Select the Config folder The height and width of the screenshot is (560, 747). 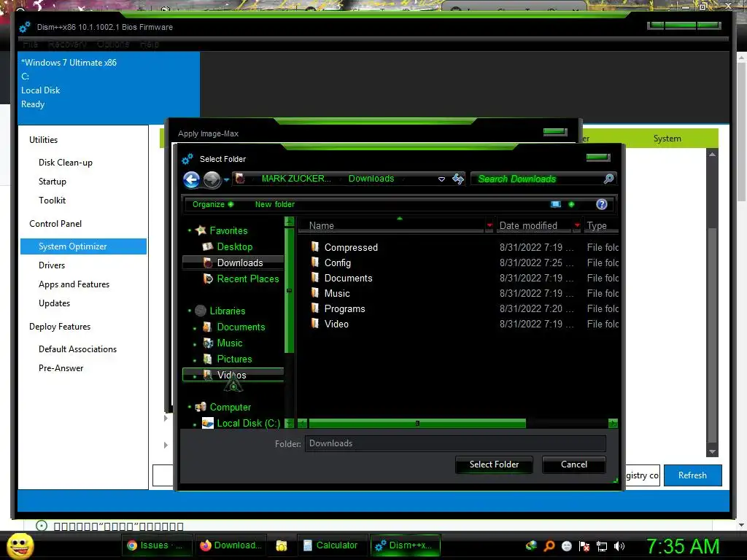coord(337,262)
